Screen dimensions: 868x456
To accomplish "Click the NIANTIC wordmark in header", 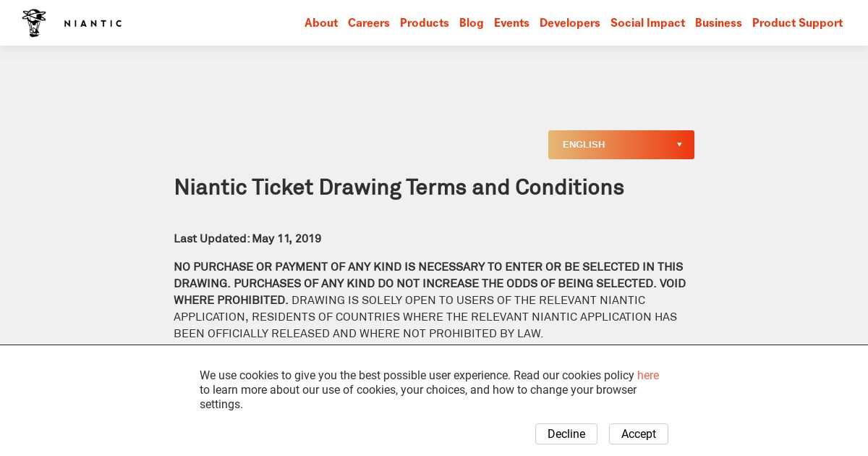I will (x=93, y=23).
